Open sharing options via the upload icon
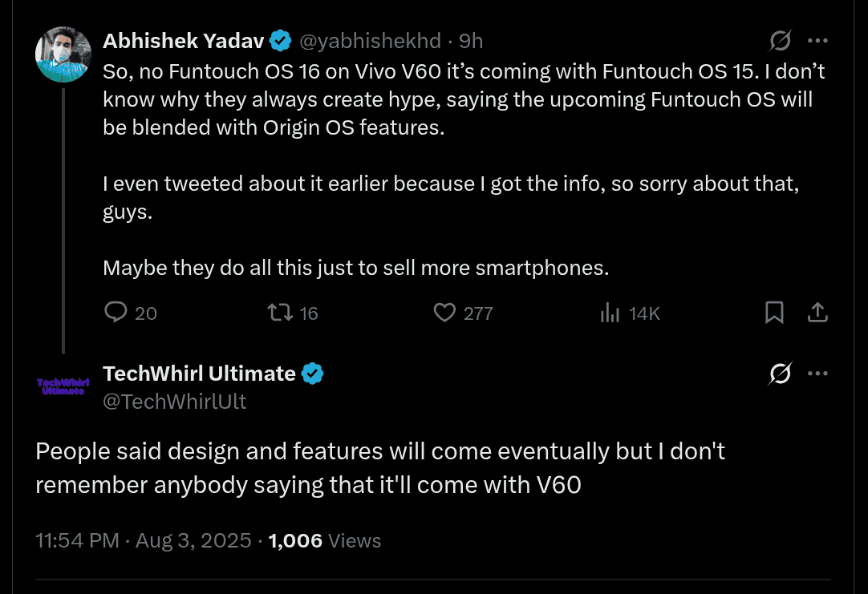Image resolution: width=868 pixels, height=594 pixels. [817, 313]
